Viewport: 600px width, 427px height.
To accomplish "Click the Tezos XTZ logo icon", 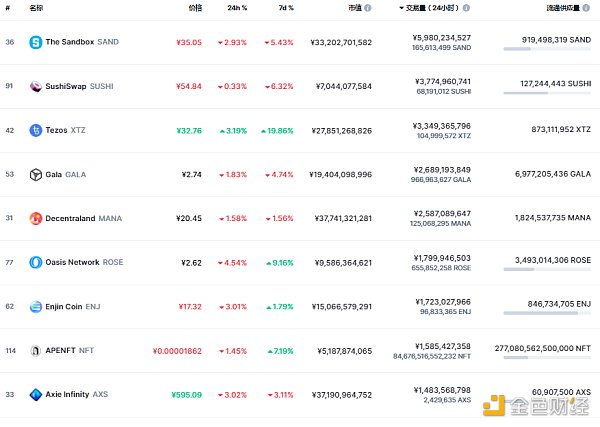I will pos(36,130).
